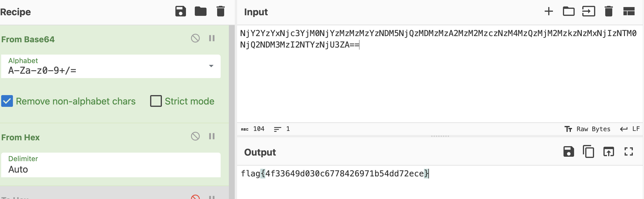Copy raw output to clipboard
The width and height of the screenshot is (644, 199).
588,152
